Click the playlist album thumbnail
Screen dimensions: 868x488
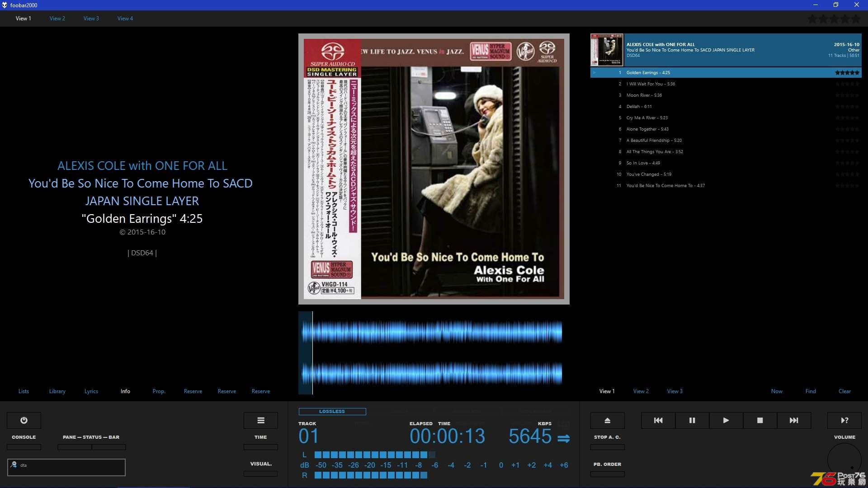point(607,50)
